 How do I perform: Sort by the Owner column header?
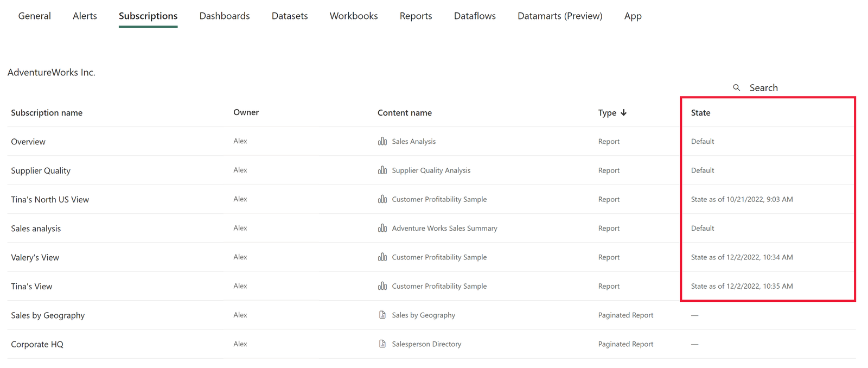point(246,112)
